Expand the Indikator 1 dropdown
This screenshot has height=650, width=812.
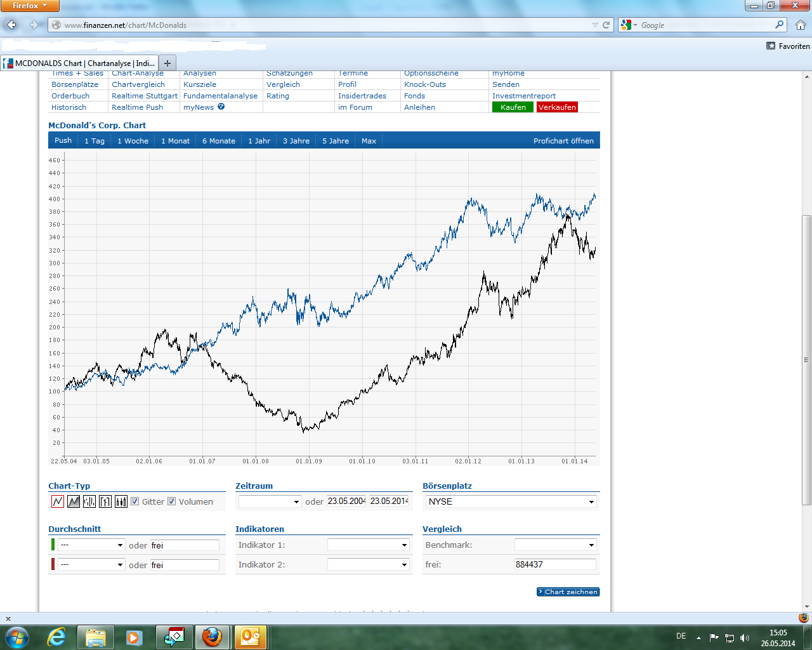tap(369, 545)
